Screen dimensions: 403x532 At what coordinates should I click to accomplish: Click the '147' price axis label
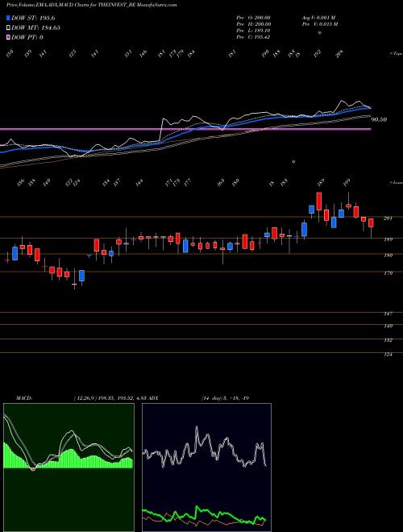(388, 314)
